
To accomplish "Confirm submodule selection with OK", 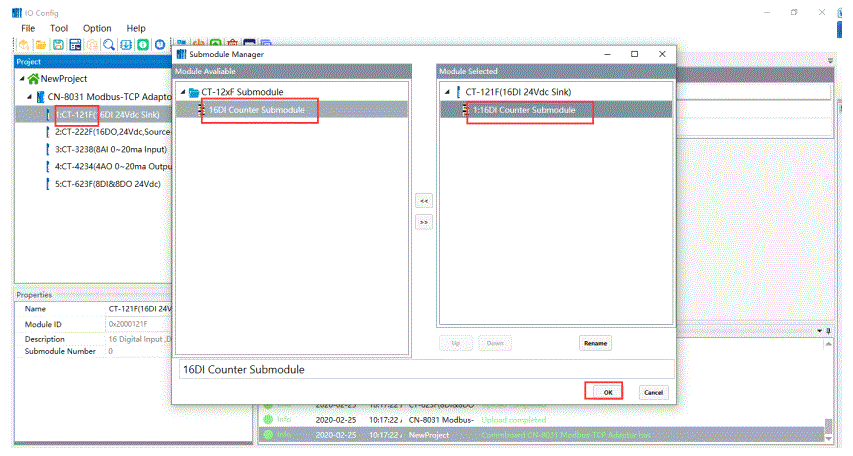I will pos(608,392).
